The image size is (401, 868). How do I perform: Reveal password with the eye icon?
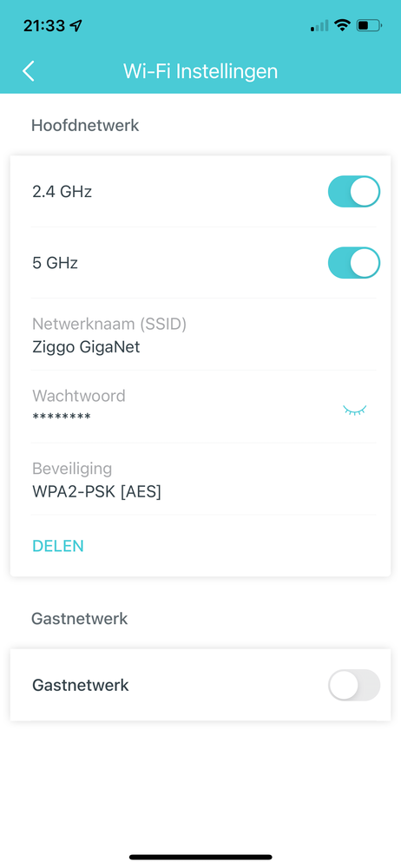pos(354,411)
